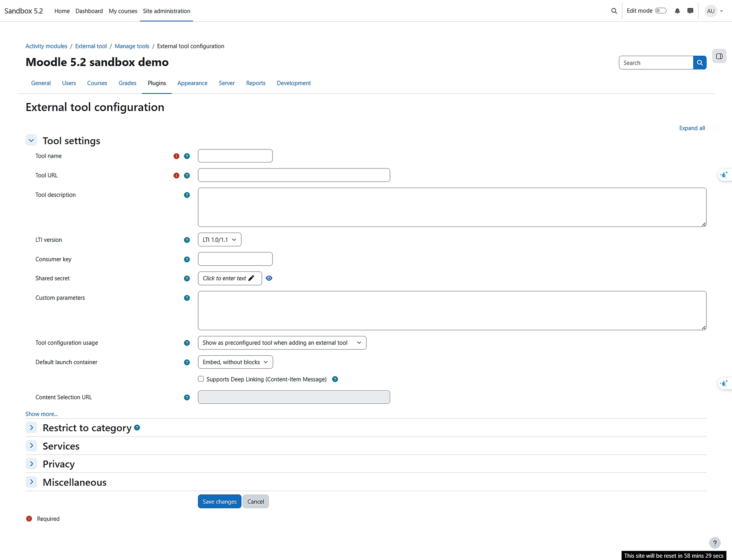The width and height of the screenshot is (732, 560).
Task: Open Manage tools breadcrumb link
Action: pyautogui.click(x=132, y=46)
